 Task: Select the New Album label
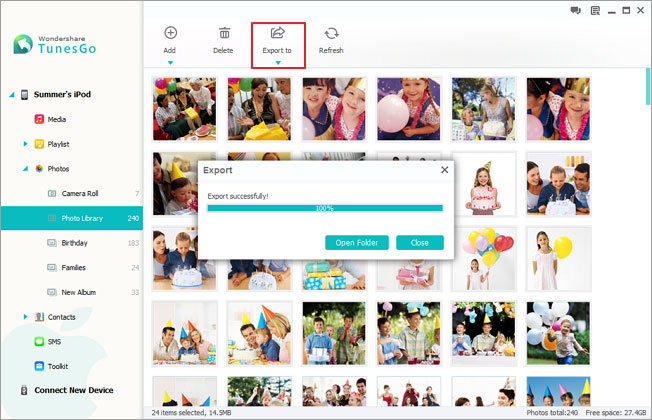79,292
